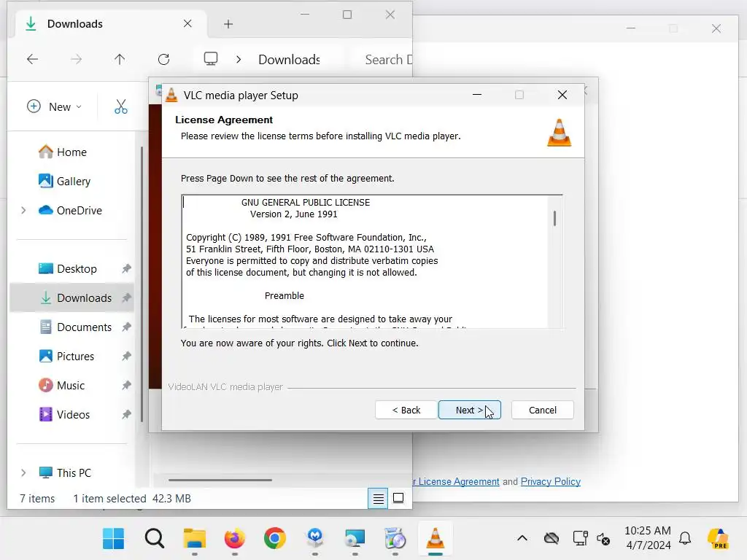Open File Explorer from the taskbar
This screenshot has width=747, height=560.
point(194,539)
